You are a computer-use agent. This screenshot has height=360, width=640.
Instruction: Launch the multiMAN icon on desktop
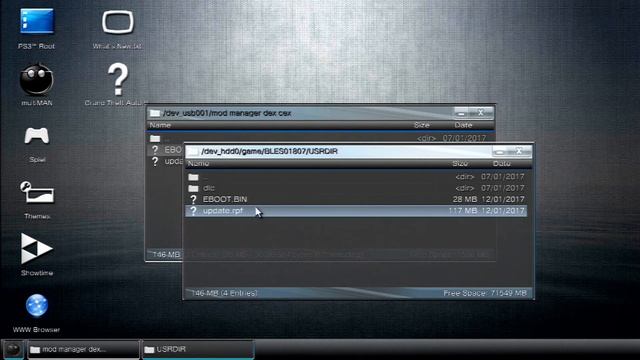(x=37, y=84)
